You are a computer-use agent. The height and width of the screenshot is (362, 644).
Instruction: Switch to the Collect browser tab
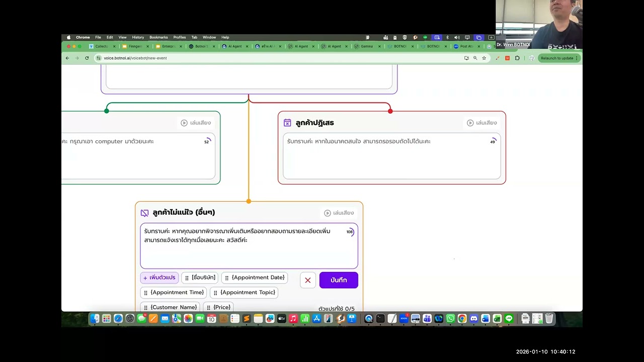[x=102, y=46]
